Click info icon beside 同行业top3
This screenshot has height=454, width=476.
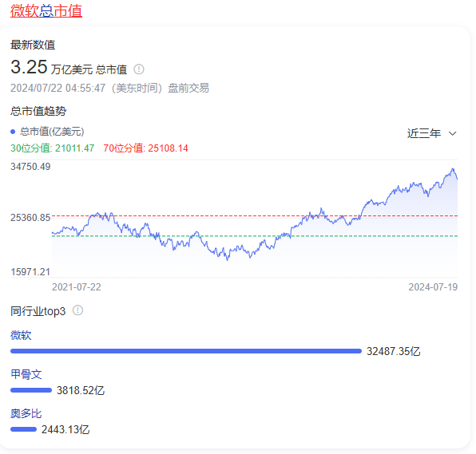pos(77,310)
